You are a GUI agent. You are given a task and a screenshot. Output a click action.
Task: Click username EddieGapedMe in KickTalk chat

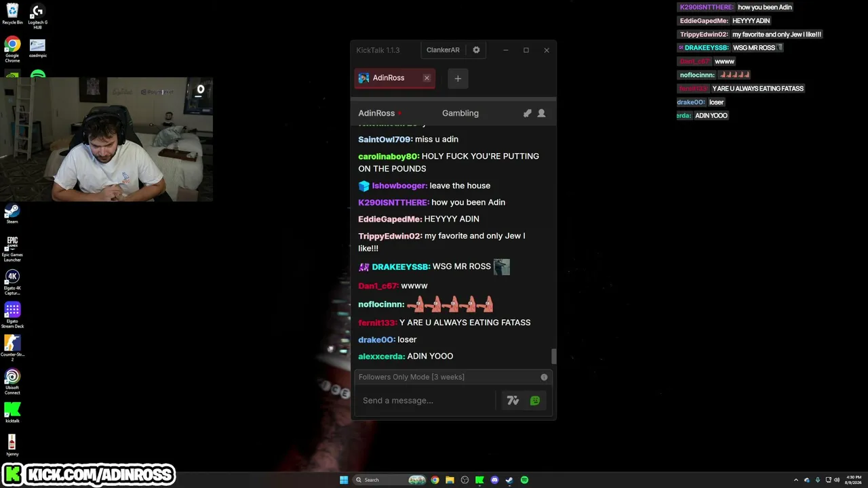click(390, 220)
